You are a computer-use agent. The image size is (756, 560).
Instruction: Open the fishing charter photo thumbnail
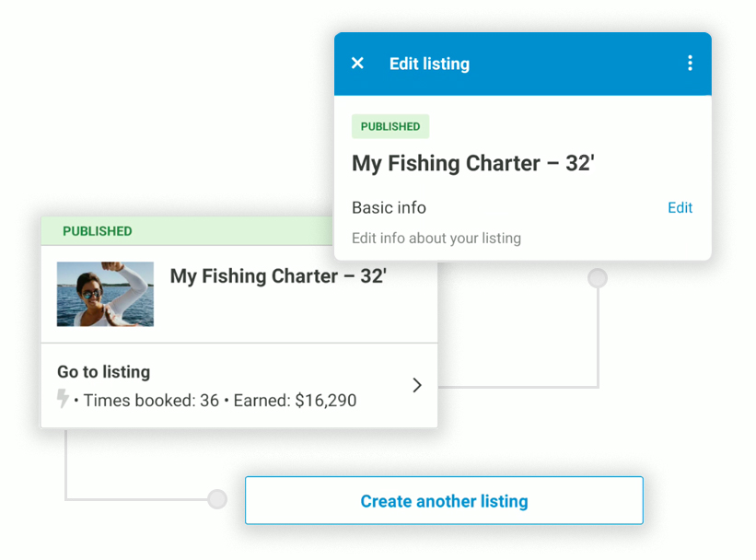coord(105,294)
